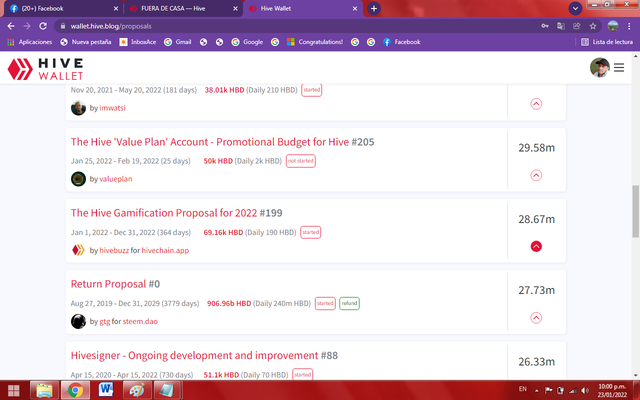Open the Chrome three-dot menu

pyautogui.click(x=629, y=26)
